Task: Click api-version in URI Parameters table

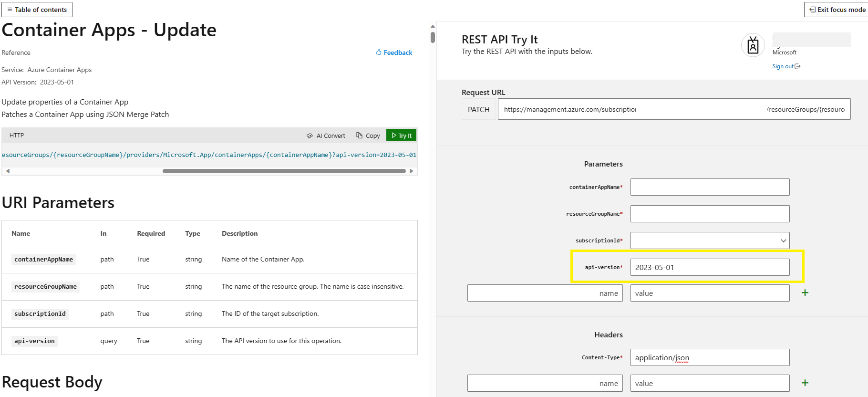Action: (x=34, y=341)
